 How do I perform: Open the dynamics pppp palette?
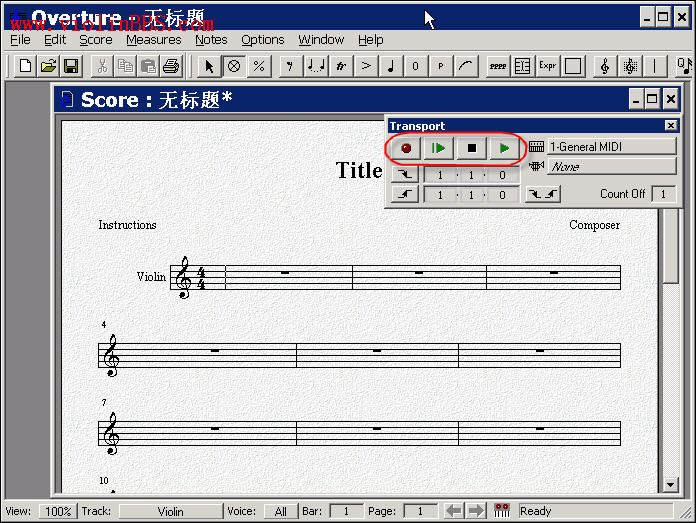[x=498, y=67]
